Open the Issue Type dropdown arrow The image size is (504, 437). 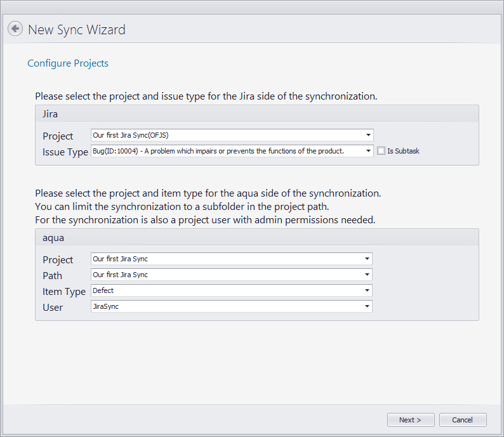click(368, 151)
